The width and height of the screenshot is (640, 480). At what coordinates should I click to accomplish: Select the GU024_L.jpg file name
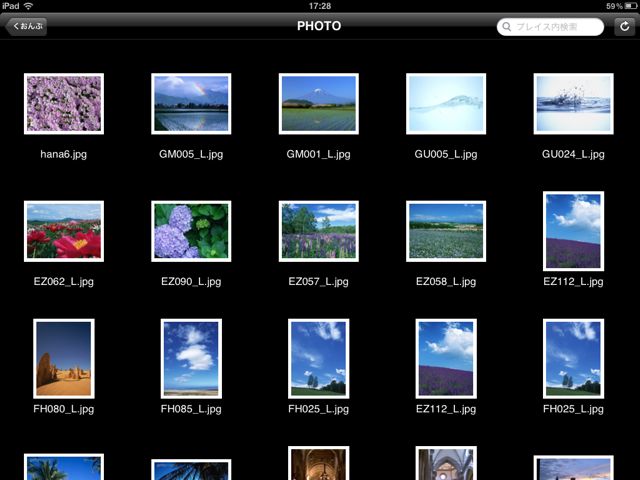click(x=573, y=154)
